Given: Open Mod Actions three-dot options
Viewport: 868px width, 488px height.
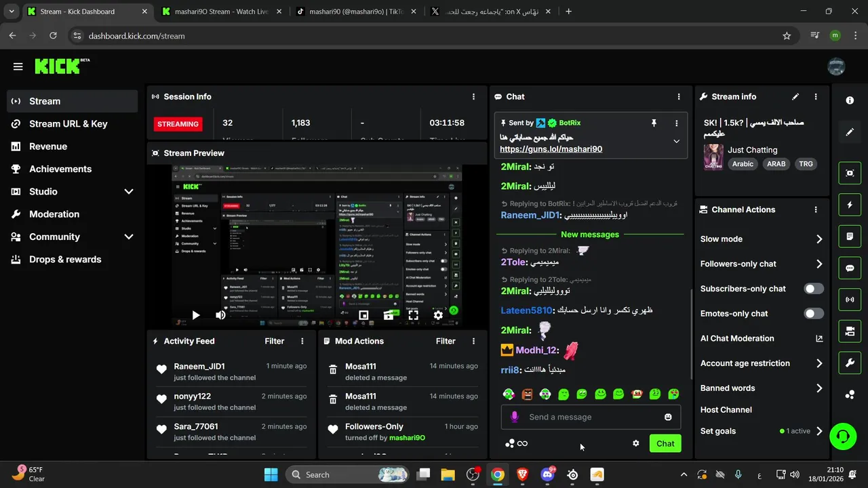Looking at the screenshot, I should [473, 342].
